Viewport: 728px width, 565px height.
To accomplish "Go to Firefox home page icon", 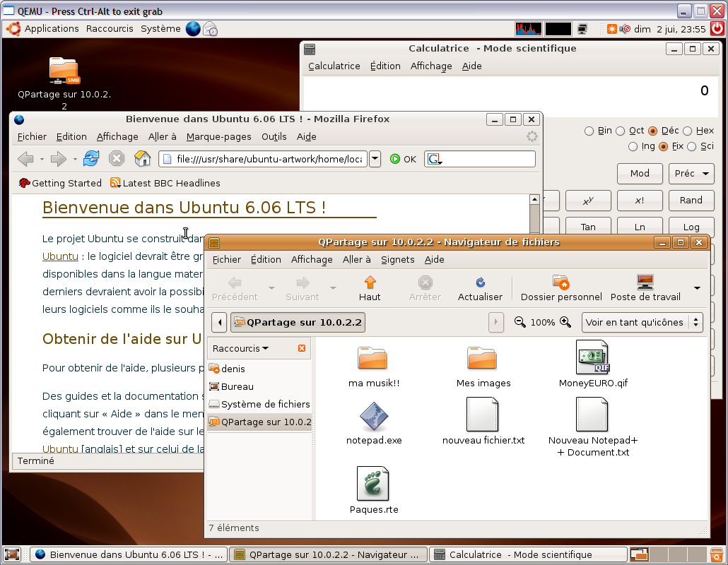I will pyautogui.click(x=143, y=159).
